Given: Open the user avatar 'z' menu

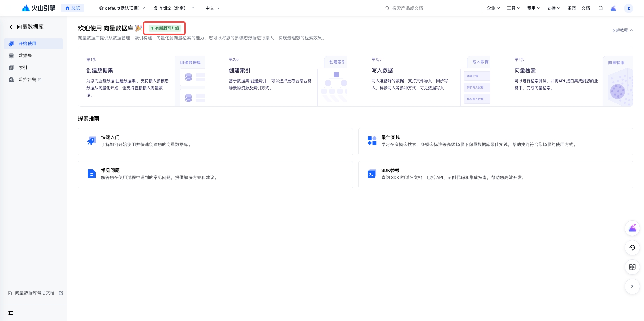Looking at the screenshot, I should coord(628,8).
